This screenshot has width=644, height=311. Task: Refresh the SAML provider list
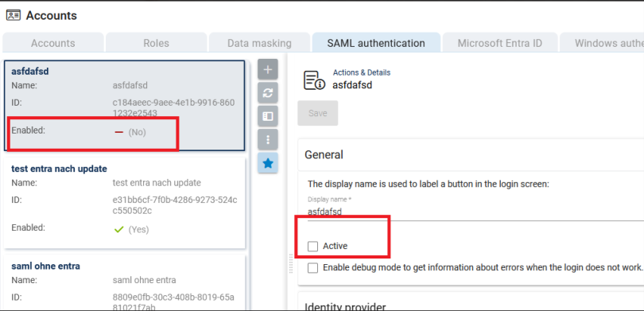pyautogui.click(x=268, y=93)
